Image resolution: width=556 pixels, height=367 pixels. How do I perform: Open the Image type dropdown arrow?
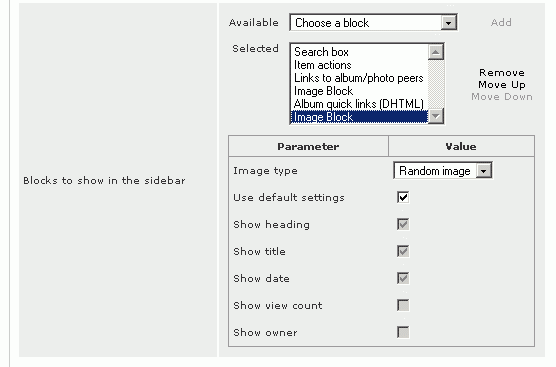click(x=484, y=171)
